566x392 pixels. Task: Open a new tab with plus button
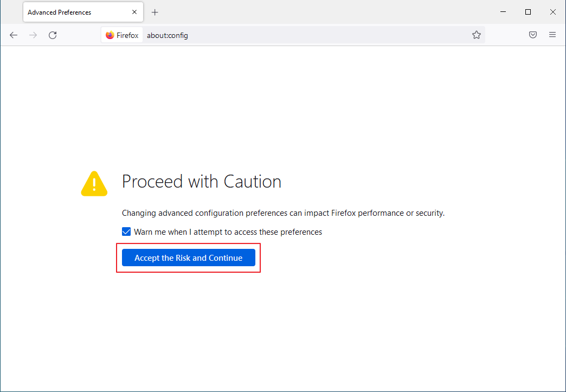(155, 12)
